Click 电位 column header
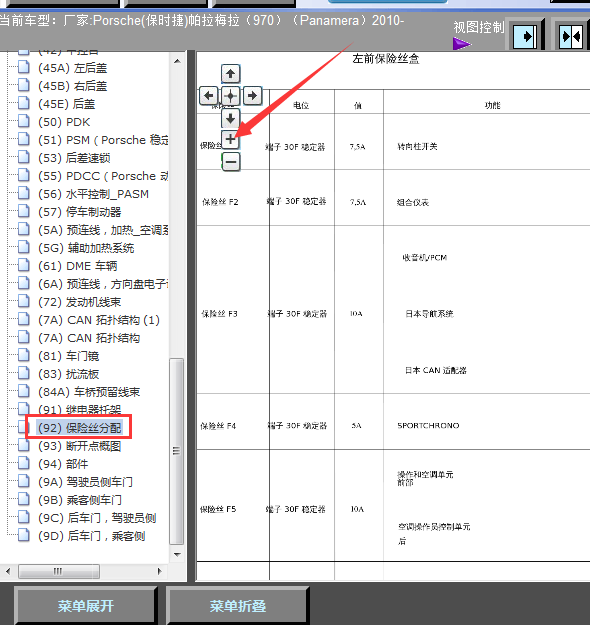This screenshot has width=590, height=625. click(x=301, y=105)
